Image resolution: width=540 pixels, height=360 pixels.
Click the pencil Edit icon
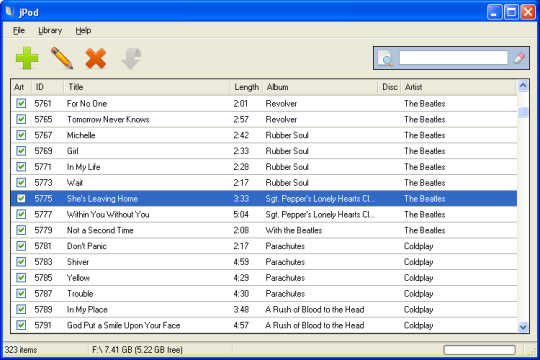[x=62, y=58]
